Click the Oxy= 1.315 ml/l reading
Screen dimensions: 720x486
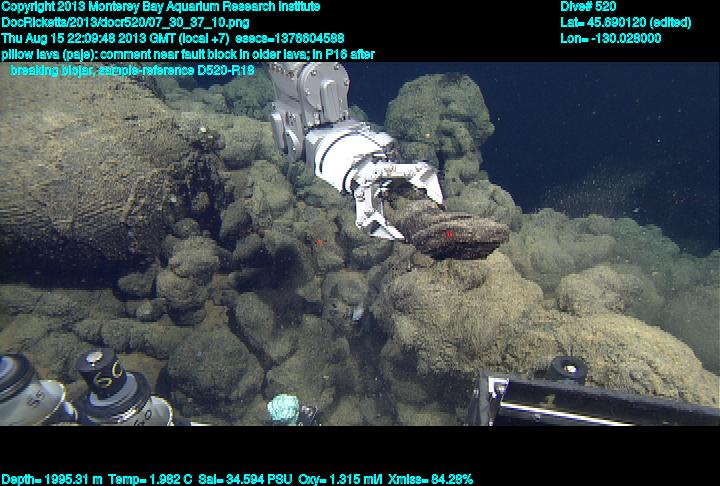pyautogui.click(x=340, y=479)
